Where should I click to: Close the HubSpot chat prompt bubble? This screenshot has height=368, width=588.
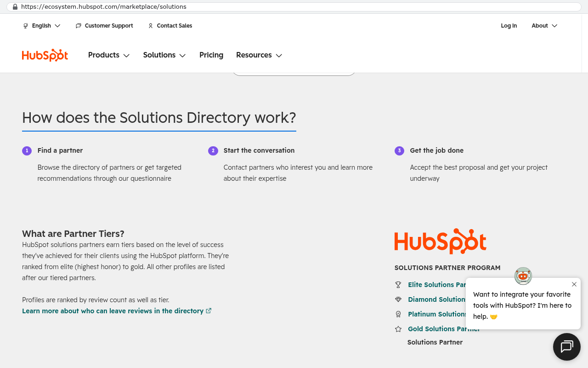click(x=574, y=284)
